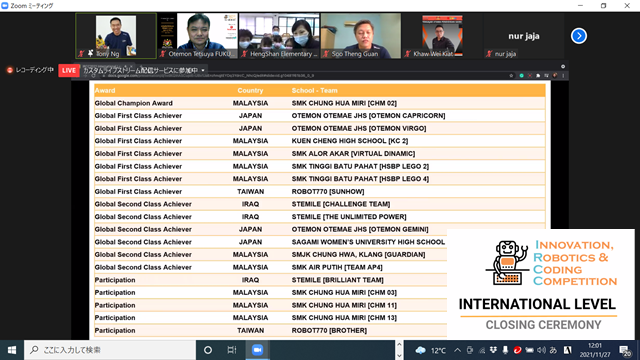Click 'SMK CHUNG HUA MIRI [CHM 13]' cell

[344, 318]
